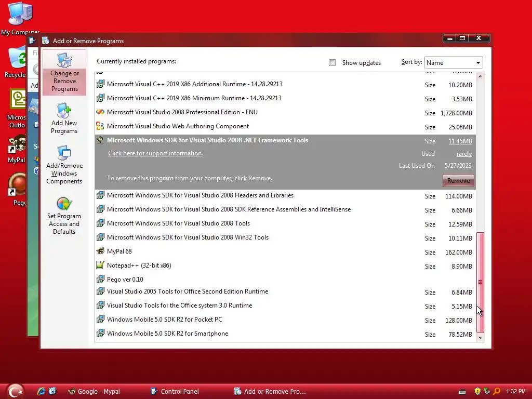Click the 11.45MB size link

click(460, 141)
